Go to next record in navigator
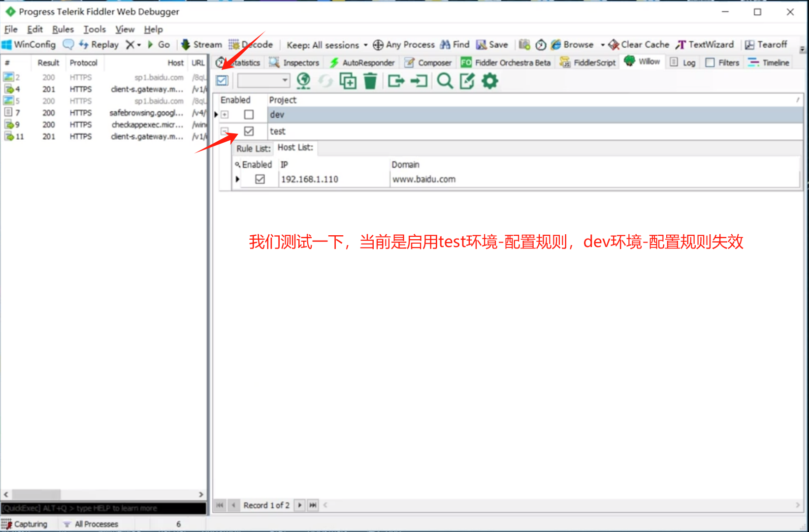Image resolution: width=809 pixels, height=532 pixels. [x=299, y=505]
